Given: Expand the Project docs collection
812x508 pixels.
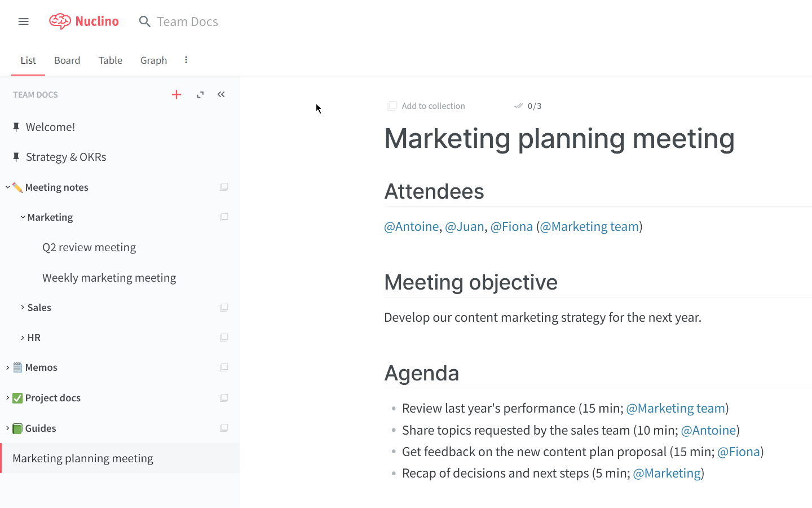Looking at the screenshot, I should tap(8, 398).
